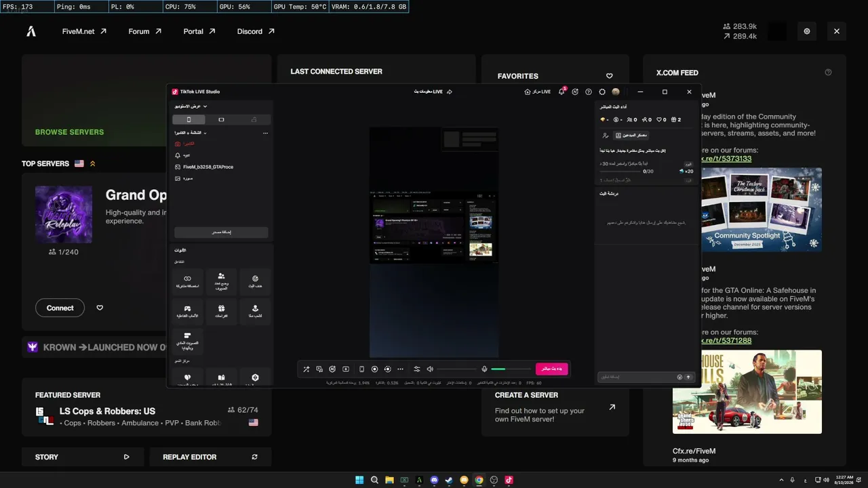Mute the microphone in TikTok LIVE Studio
The image size is (868, 488).
click(x=484, y=369)
